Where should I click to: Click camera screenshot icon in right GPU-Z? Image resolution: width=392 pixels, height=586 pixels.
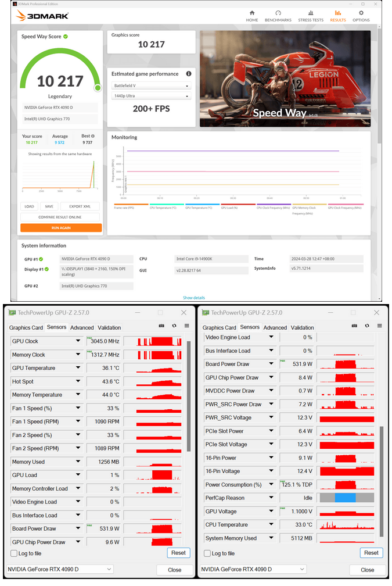[354, 326]
